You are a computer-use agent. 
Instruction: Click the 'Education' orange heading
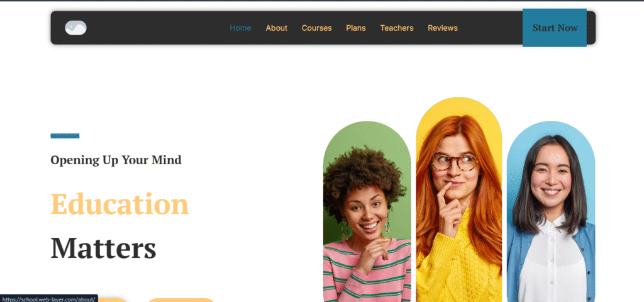(x=119, y=204)
